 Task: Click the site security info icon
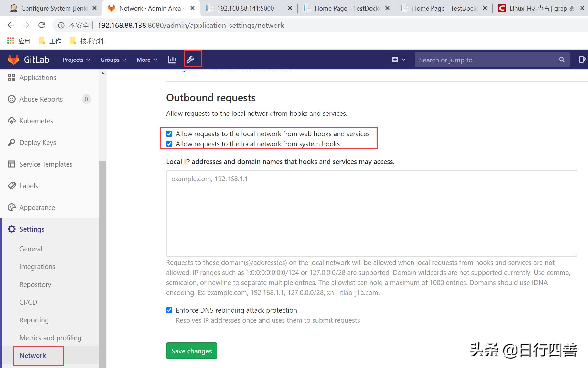pyautogui.click(x=61, y=25)
